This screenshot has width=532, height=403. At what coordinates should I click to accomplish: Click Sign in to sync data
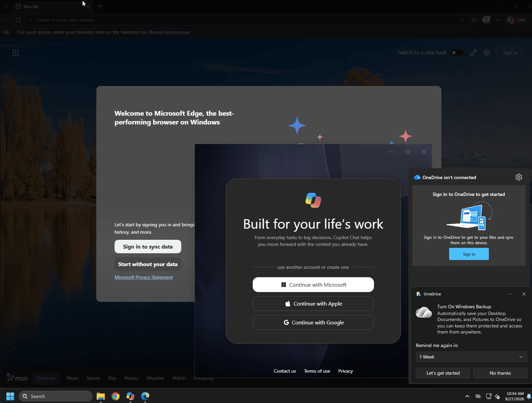pyautogui.click(x=148, y=247)
